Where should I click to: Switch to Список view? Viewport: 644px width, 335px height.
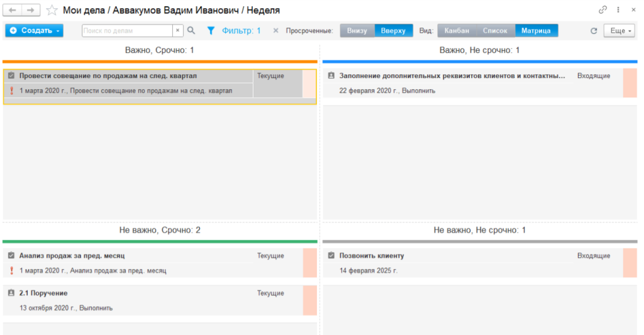pyautogui.click(x=495, y=30)
